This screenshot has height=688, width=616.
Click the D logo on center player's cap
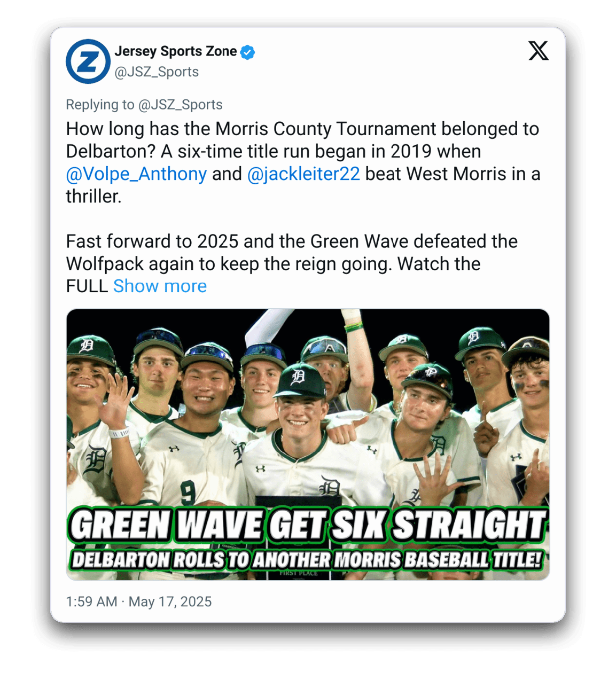pos(298,377)
